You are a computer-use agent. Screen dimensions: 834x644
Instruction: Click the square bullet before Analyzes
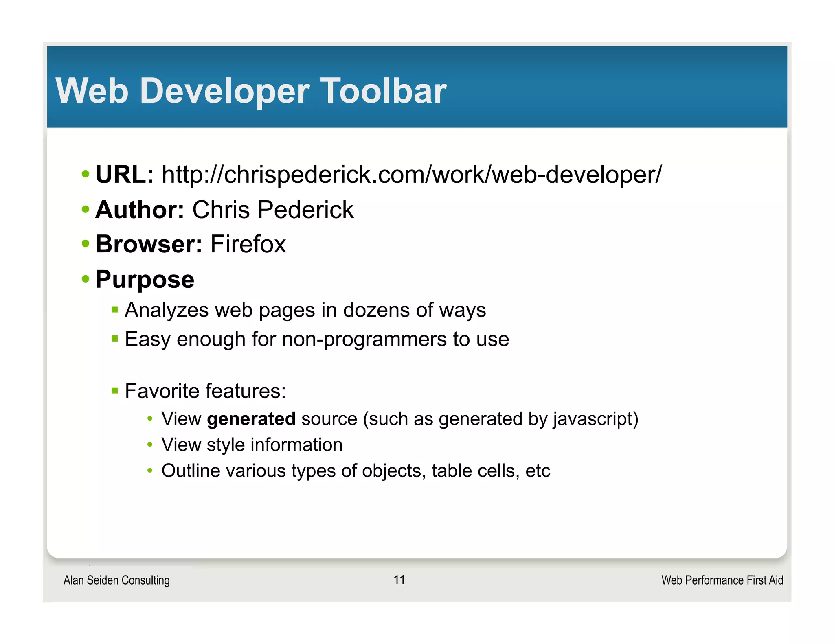tap(114, 310)
